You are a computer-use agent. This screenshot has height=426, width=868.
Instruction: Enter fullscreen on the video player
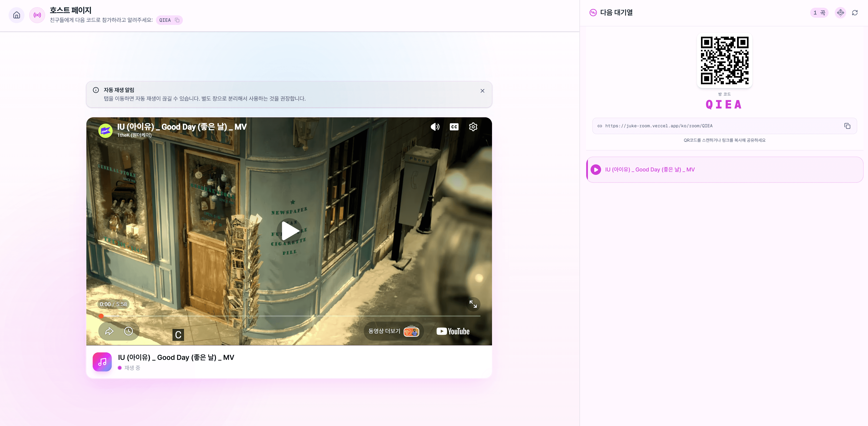pos(473,304)
